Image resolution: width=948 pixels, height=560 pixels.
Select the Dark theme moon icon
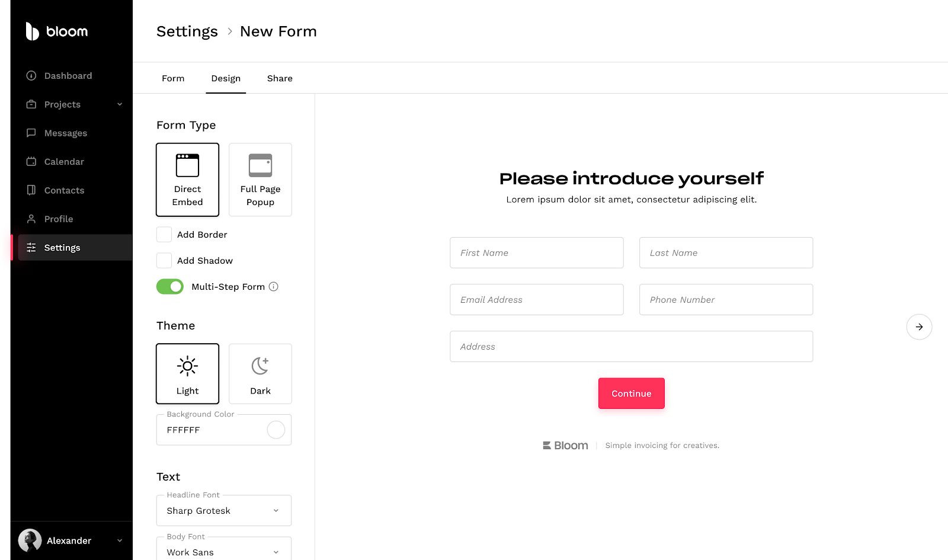(x=260, y=366)
